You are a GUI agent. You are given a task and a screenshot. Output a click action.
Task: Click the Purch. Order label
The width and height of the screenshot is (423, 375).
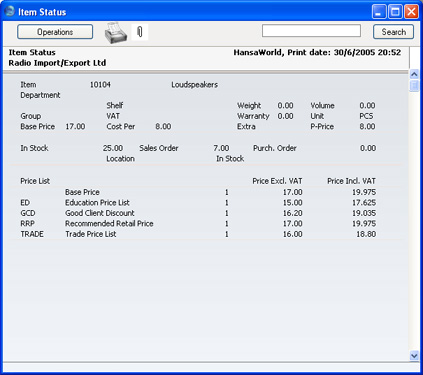275,148
